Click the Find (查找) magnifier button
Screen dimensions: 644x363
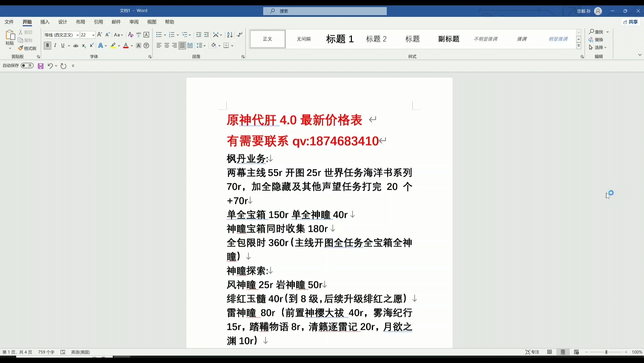coord(596,32)
